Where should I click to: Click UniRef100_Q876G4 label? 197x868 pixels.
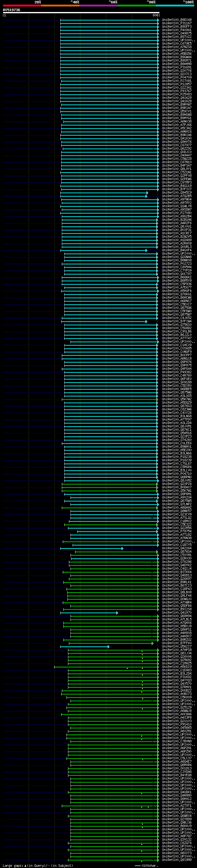tap(177, 552)
